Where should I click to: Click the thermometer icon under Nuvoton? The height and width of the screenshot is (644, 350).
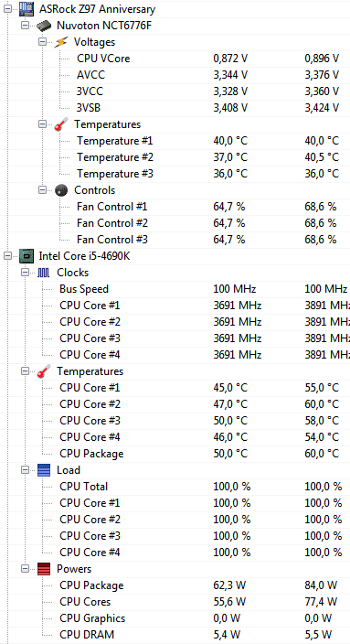[x=61, y=124]
